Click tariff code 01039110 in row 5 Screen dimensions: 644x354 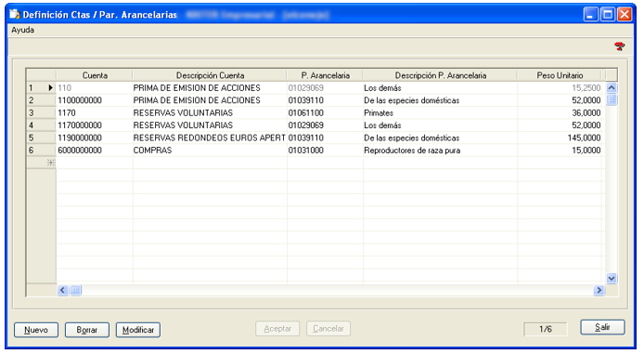pos(325,138)
